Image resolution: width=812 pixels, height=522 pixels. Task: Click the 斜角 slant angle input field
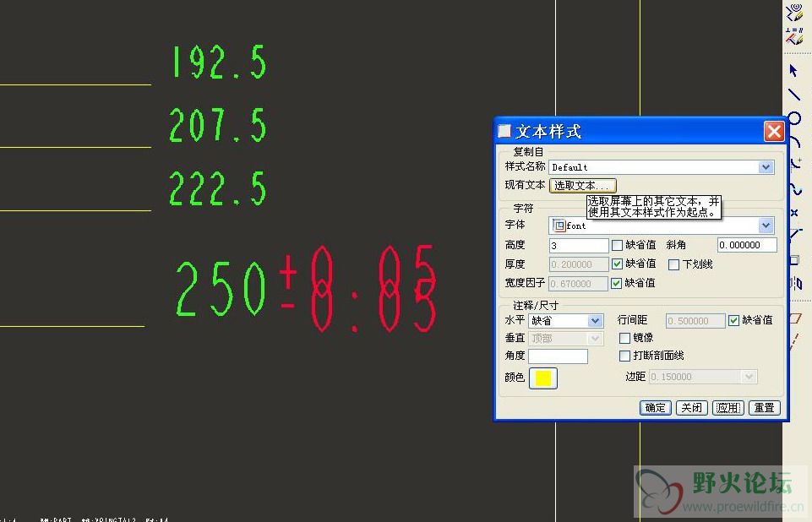pyautogui.click(x=747, y=245)
